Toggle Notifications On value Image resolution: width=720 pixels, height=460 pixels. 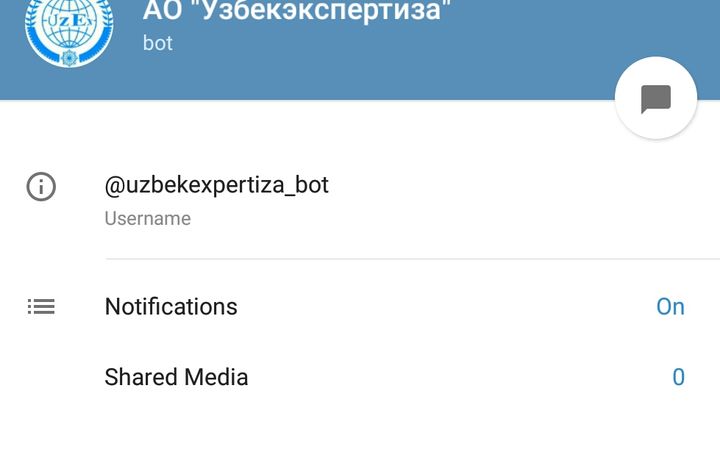tap(670, 307)
